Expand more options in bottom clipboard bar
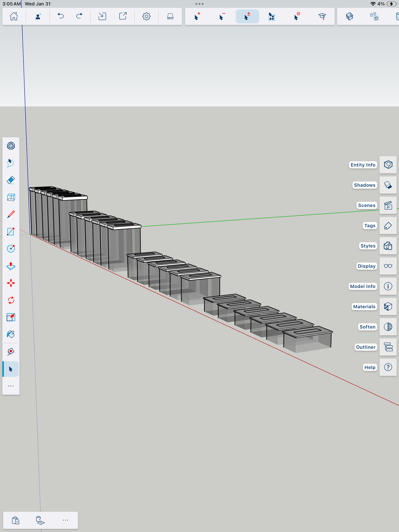The height and width of the screenshot is (532, 399). pos(65,520)
